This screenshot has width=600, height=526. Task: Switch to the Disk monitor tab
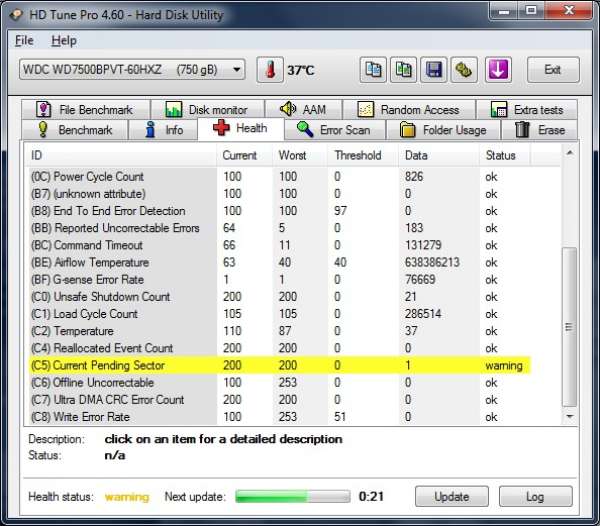pos(207,109)
